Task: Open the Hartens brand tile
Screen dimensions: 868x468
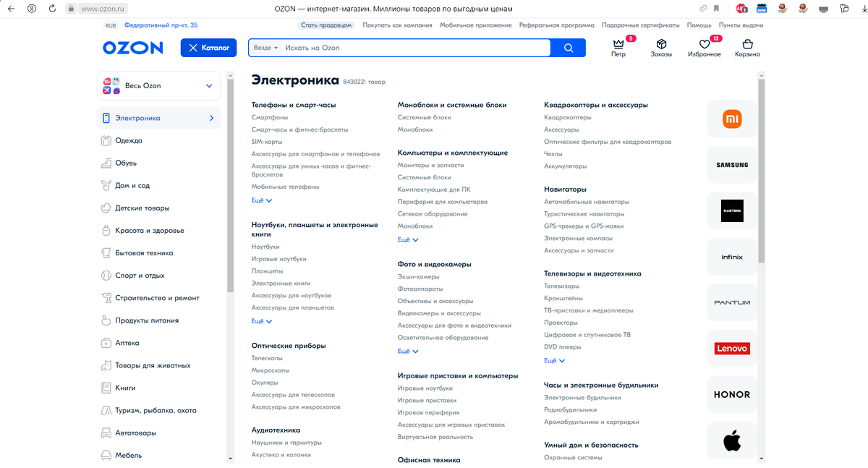Action: pyautogui.click(x=732, y=210)
